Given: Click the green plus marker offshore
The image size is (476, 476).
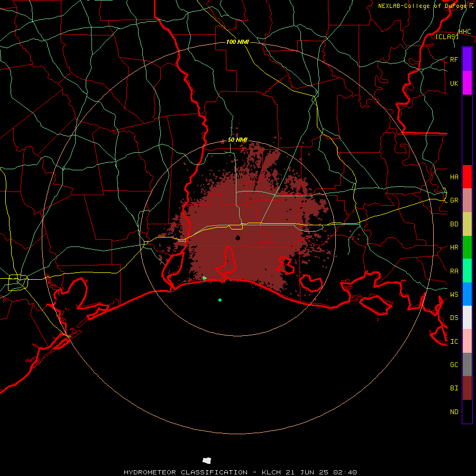Looking at the screenshot, I should tap(220, 300).
